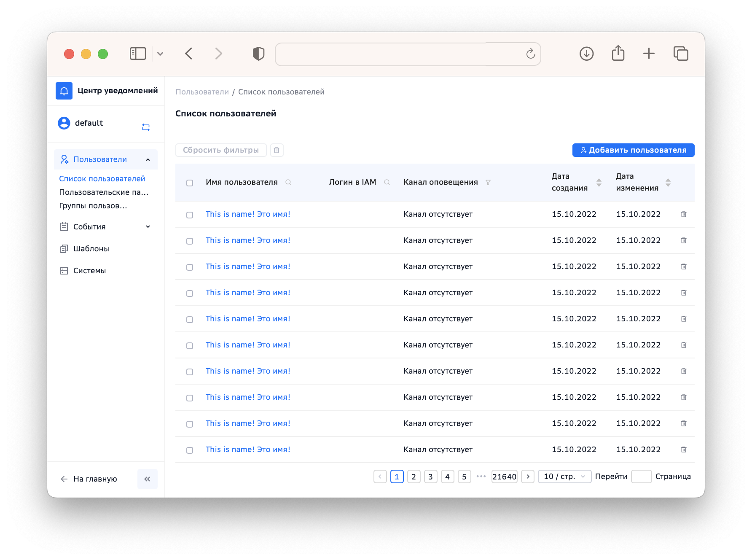Check the eighth user row checkbox
The image size is (752, 560).
pos(190,398)
